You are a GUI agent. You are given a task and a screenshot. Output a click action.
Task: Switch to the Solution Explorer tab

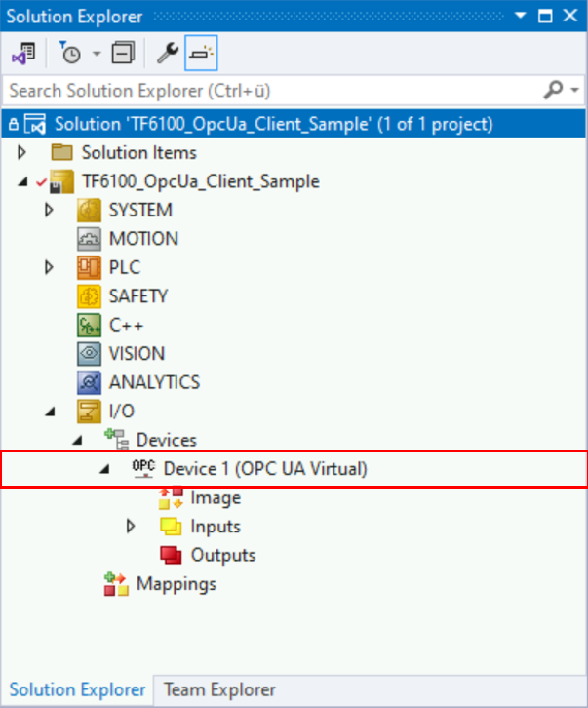coord(77,689)
